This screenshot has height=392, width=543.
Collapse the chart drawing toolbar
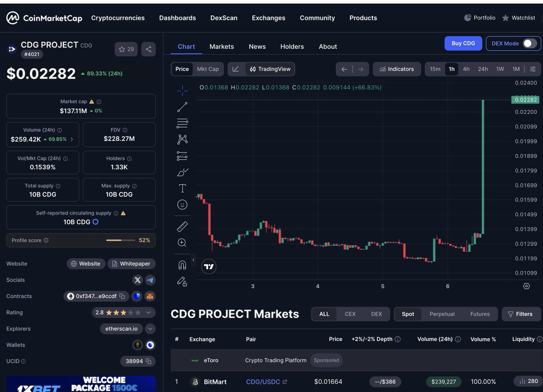pyautogui.click(x=194, y=260)
